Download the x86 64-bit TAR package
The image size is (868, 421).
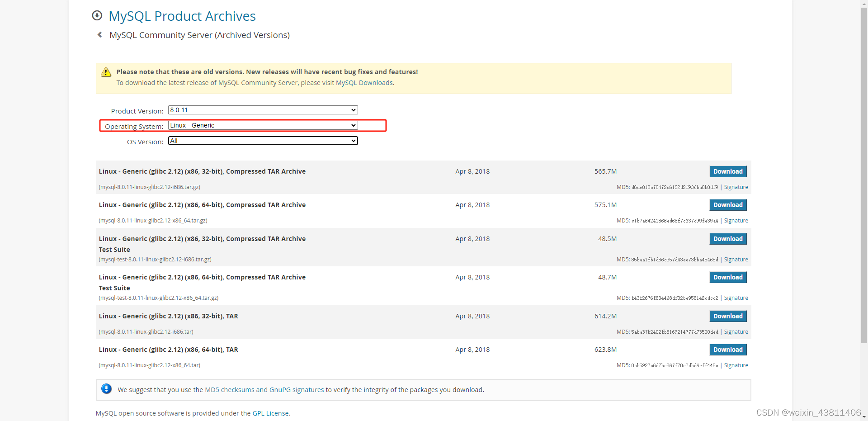727,349
